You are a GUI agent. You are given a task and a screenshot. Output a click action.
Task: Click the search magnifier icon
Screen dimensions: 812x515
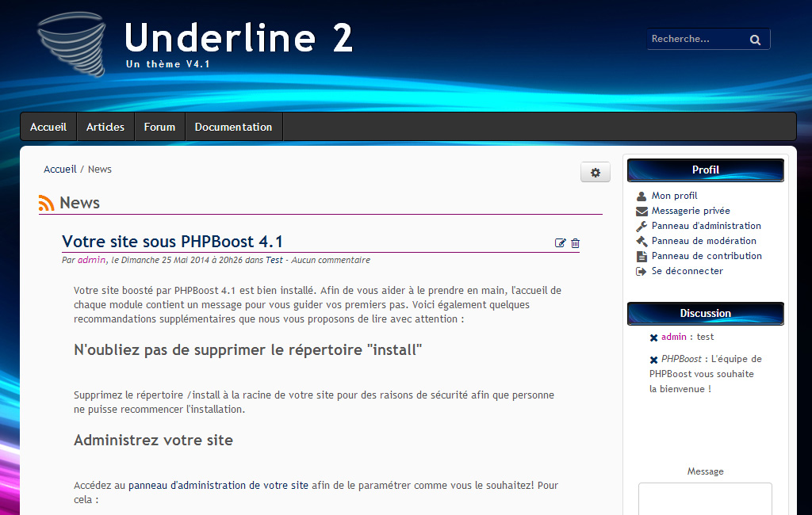click(x=755, y=40)
